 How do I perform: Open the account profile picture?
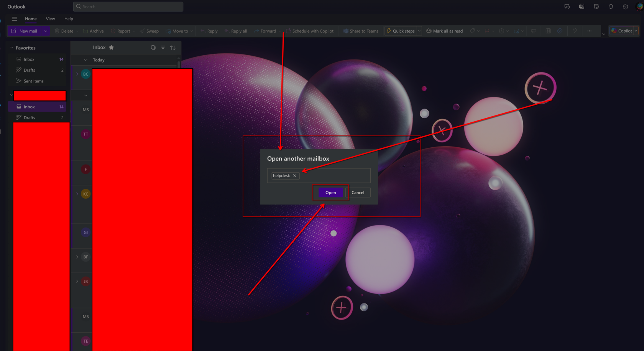[640, 7]
